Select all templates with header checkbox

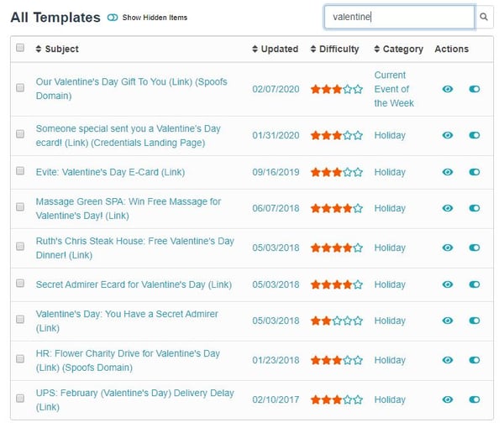(20, 49)
